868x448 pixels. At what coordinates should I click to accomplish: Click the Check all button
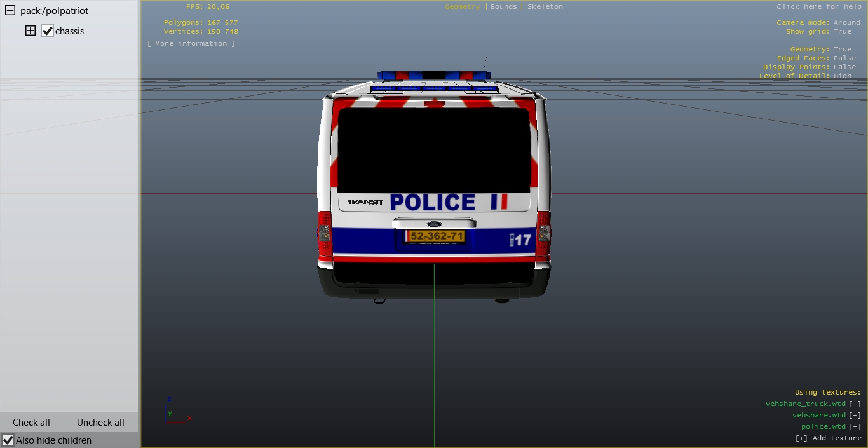pos(31,423)
